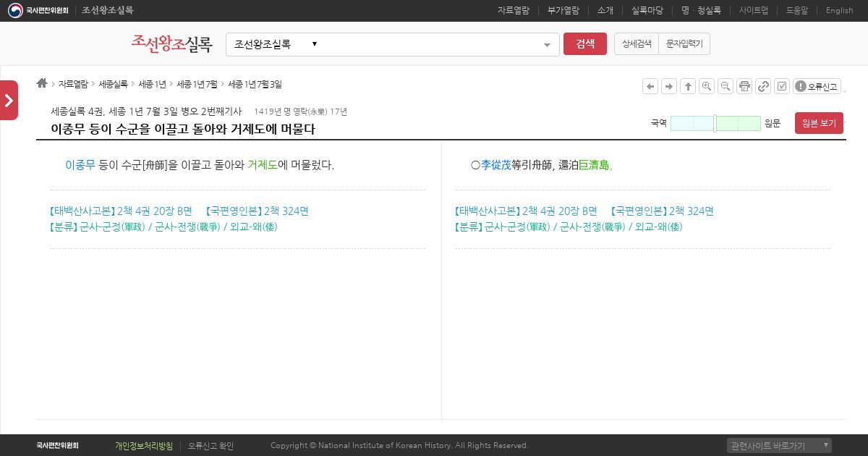Viewport: 868px width, 456px height.
Task: Open 실록마당 top menu
Action: pyautogui.click(x=647, y=10)
